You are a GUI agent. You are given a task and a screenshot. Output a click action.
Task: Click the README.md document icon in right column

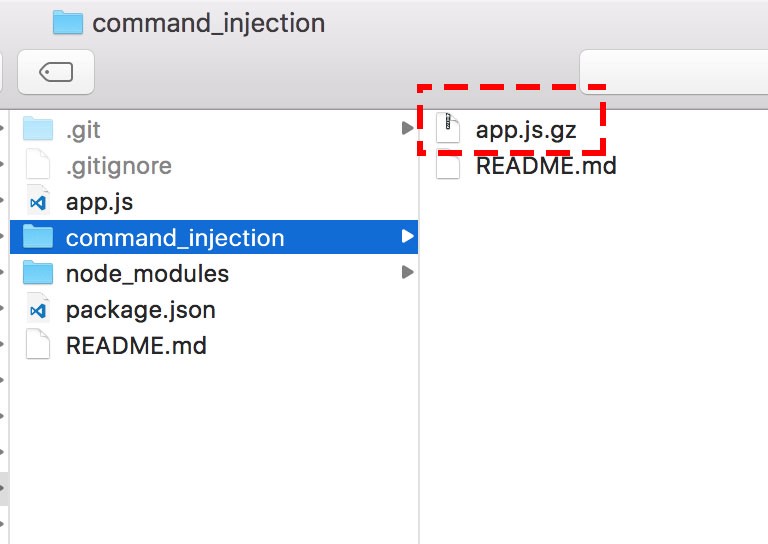(449, 166)
